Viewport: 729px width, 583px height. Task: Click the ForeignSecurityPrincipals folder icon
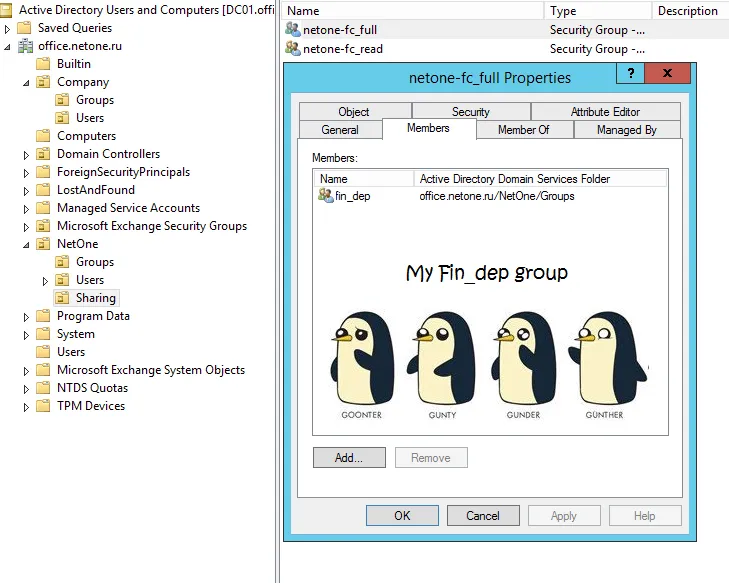tap(43, 172)
